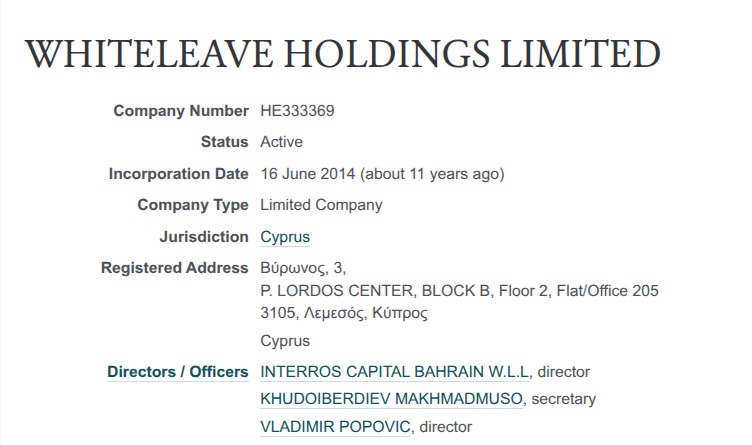Click the Incorporation Date label

click(178, 174)
